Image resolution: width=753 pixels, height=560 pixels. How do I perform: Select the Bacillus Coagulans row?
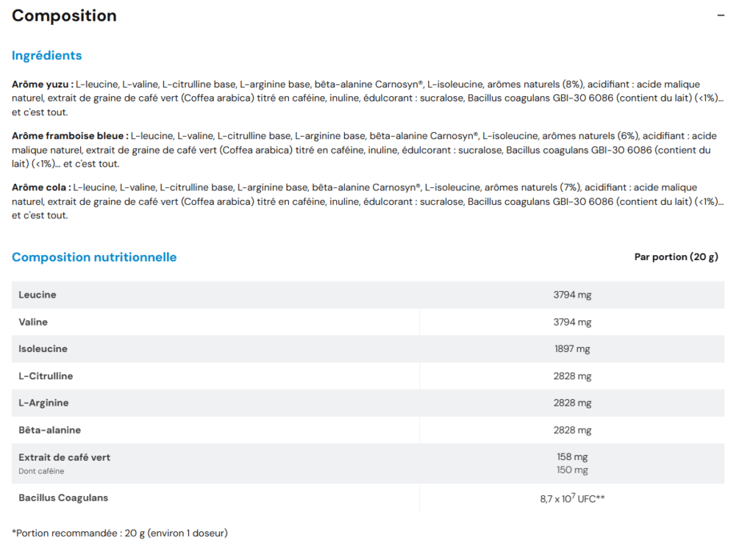click(368, 498)
